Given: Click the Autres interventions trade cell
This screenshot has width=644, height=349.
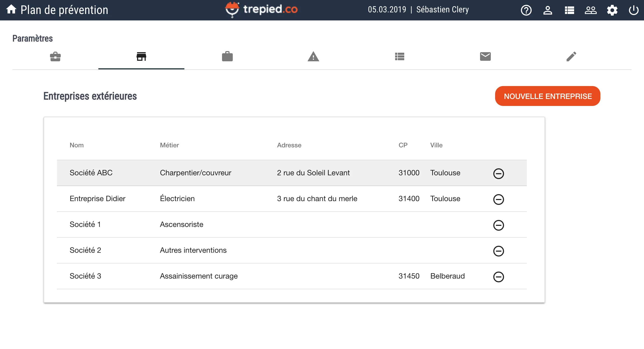Looking at the screenshot, I should pos(193,250).
